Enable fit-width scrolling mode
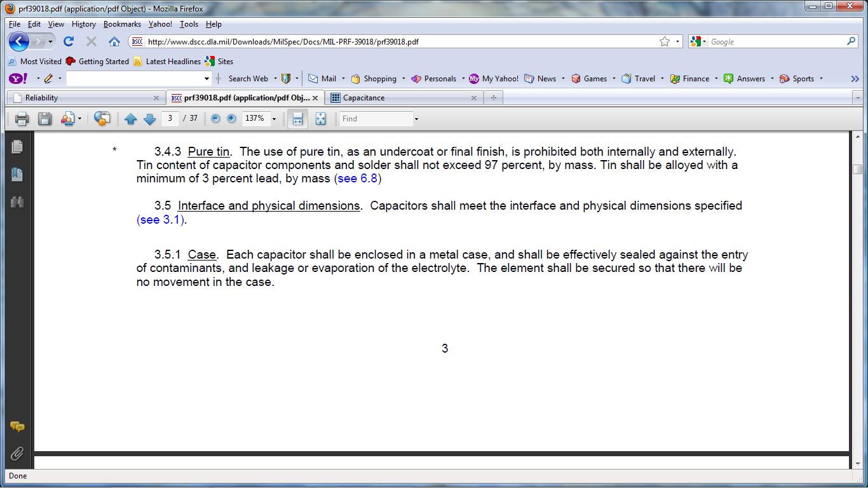 pyautogui.click(x=297, y=119)
